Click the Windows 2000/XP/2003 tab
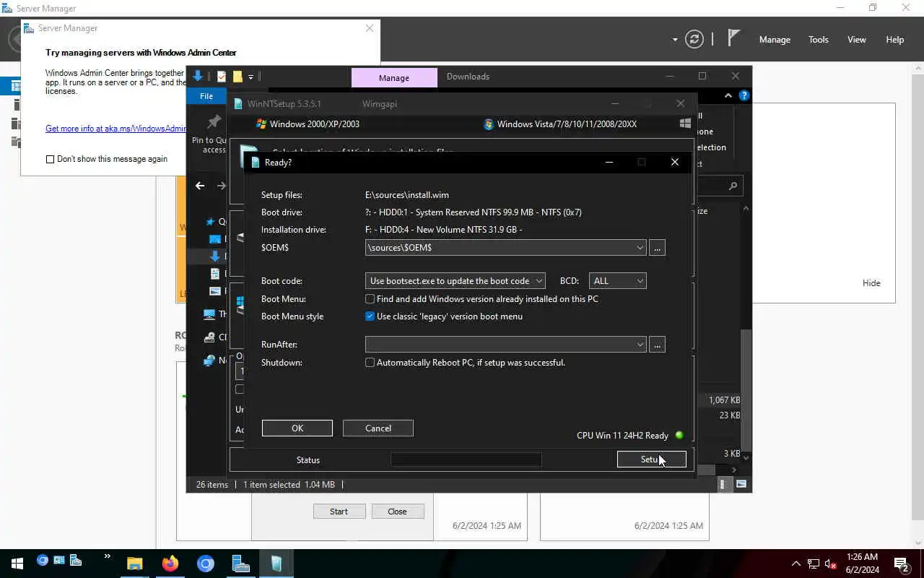The width and height of the screenshot is (924, 578). coord(308,124)
